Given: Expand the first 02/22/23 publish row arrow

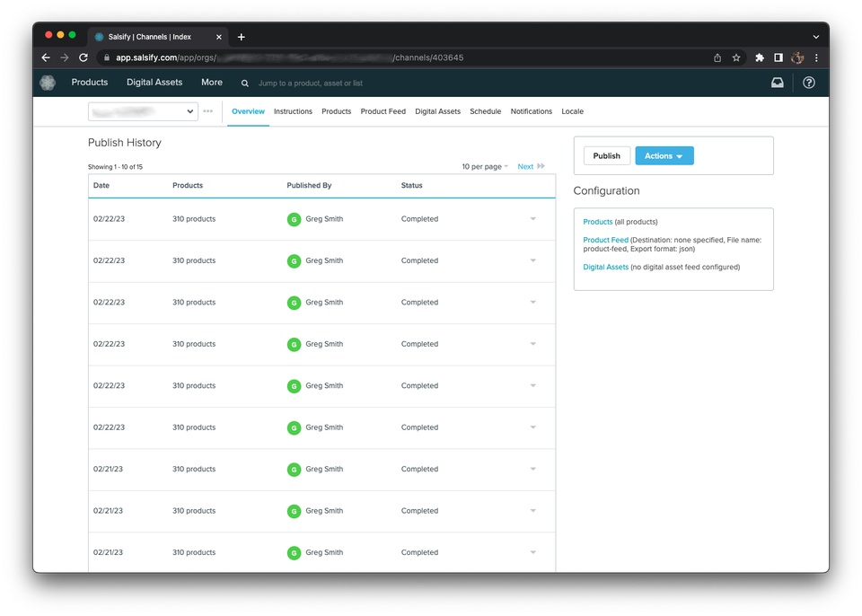Looking at the screenshot, I should pos(532,219).
